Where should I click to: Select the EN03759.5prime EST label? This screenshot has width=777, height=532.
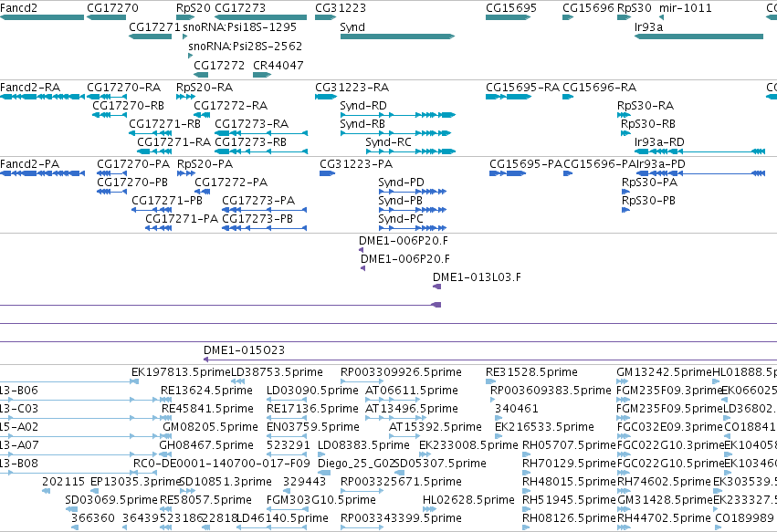[312, 427]
